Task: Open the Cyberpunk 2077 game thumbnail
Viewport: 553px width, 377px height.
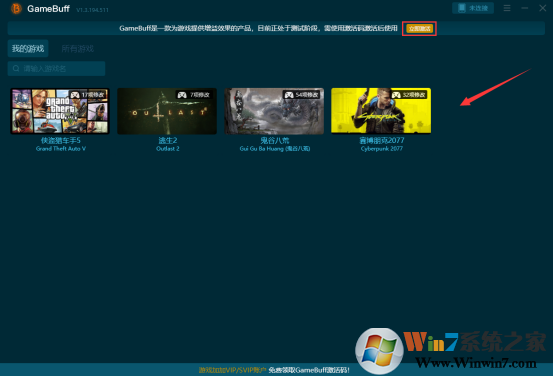Action: [x=381, y=111]
